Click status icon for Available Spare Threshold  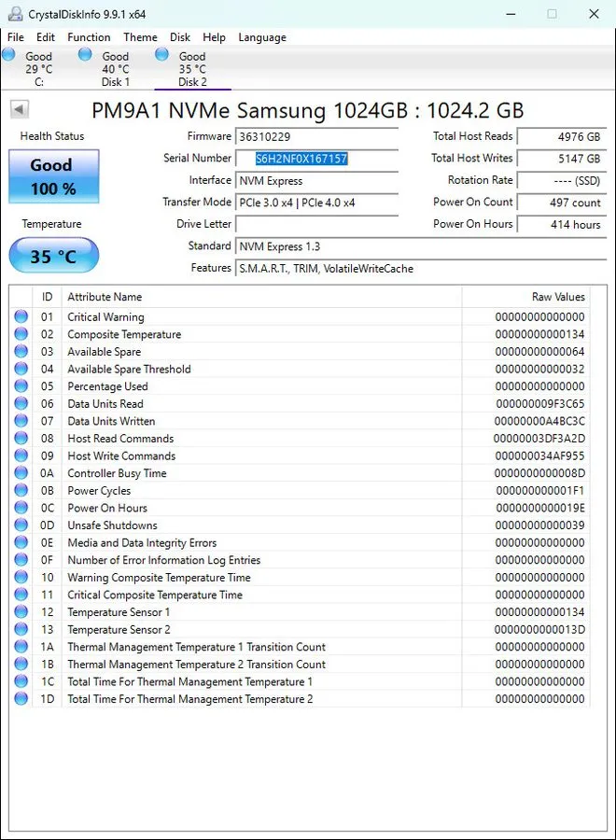21,369
